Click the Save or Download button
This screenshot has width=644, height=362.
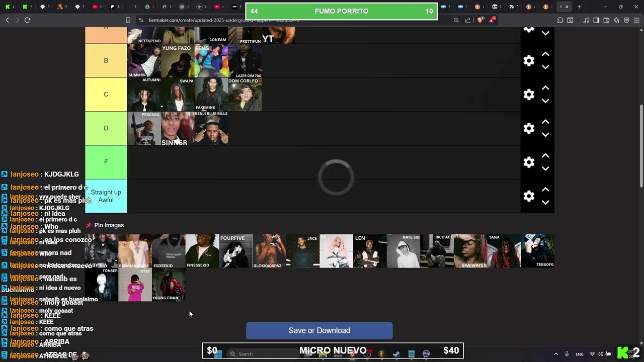[x=319, y=330]
